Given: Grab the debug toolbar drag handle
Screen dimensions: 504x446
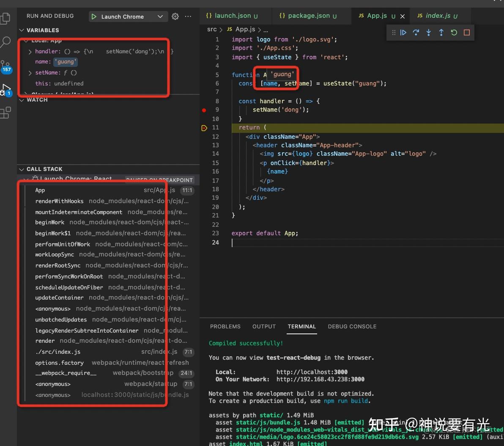Looking at the screenshot, I should [x=393, y=33].
